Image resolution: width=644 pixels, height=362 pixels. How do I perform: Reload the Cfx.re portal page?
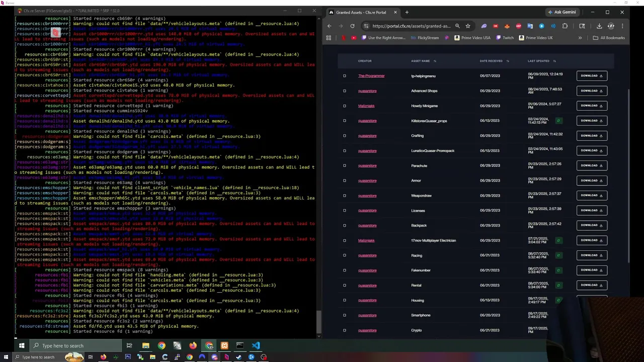point(352,26)
